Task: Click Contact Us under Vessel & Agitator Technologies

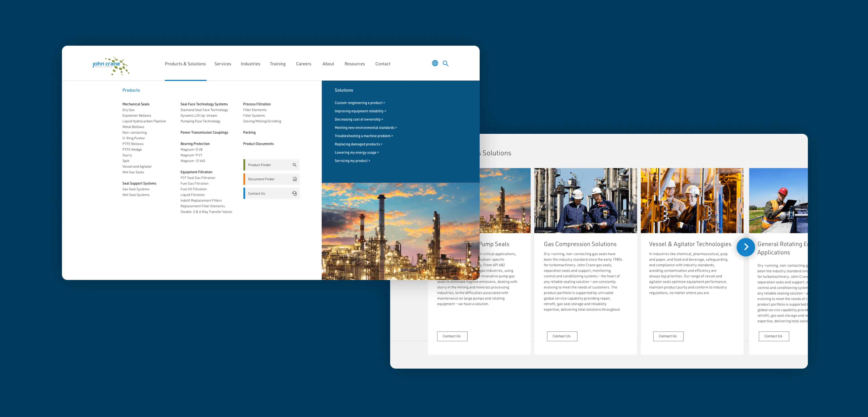Action: pyautogui.click(x=668, y=336)
